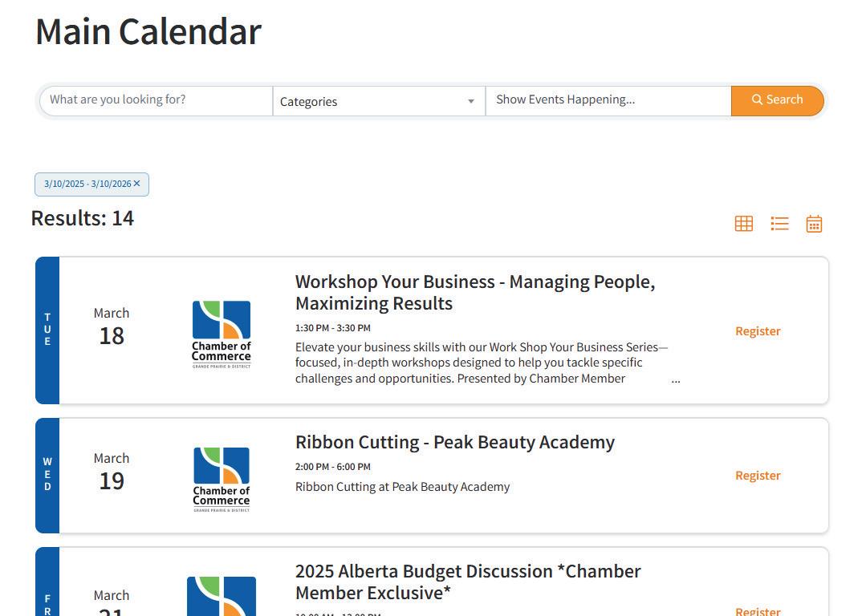
Task: Open the calendar view icon
Action: [814, 224]
